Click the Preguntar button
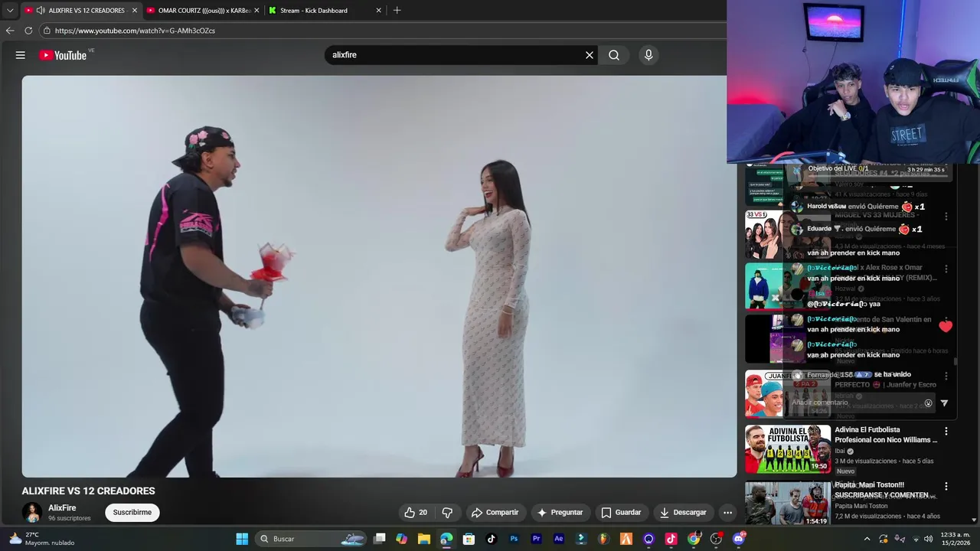This screenshot has width=980, height=551. (x=560, y=513)
